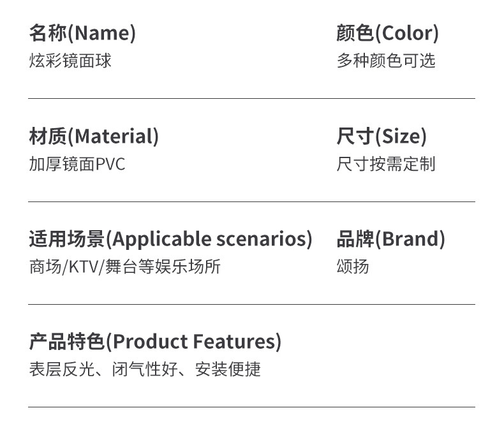
Task: Select the "多种颜色可选" color value
Action: pos(386,61)
